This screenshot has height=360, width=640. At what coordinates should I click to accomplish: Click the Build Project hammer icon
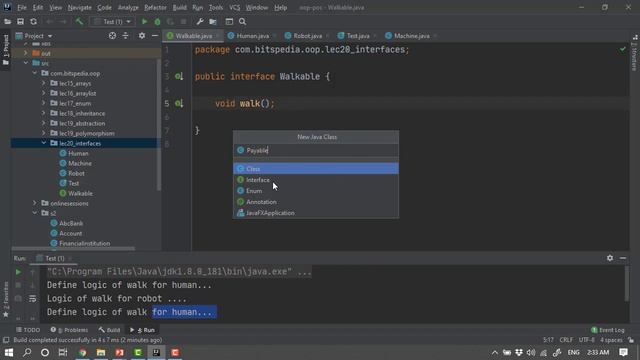coord(79,22)
